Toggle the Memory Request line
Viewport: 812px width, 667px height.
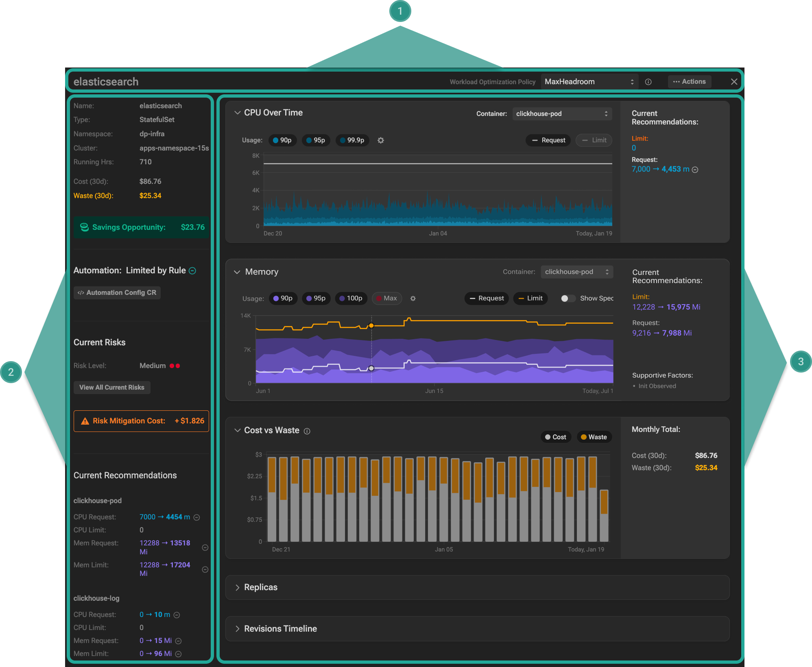[x=487, y=298]
